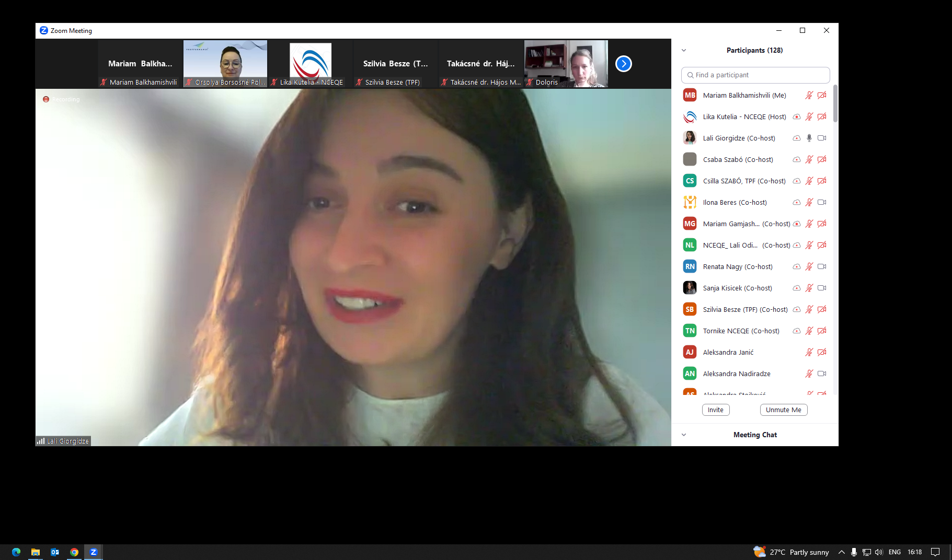The width and height of the screenshot is (952, 560).
Task: Toggle muted microphone of Aleksandra Janić
Action: coord(809,352)
